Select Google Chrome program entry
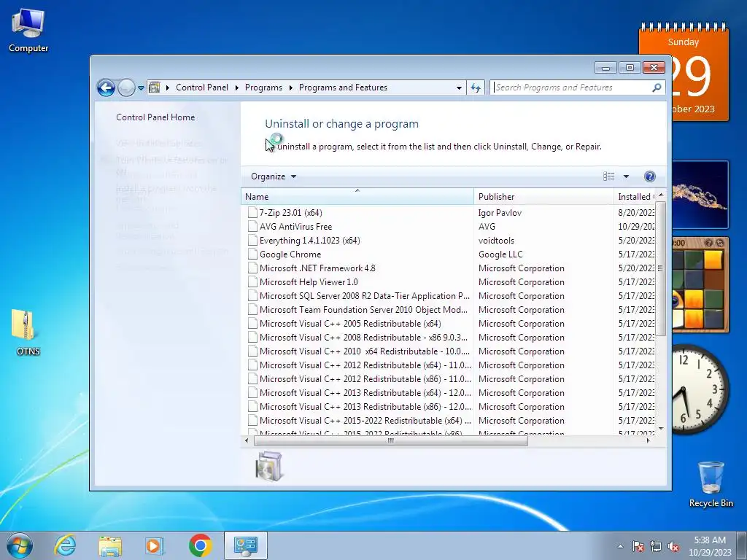Viewport: 747px width, 560px height. 290,254
